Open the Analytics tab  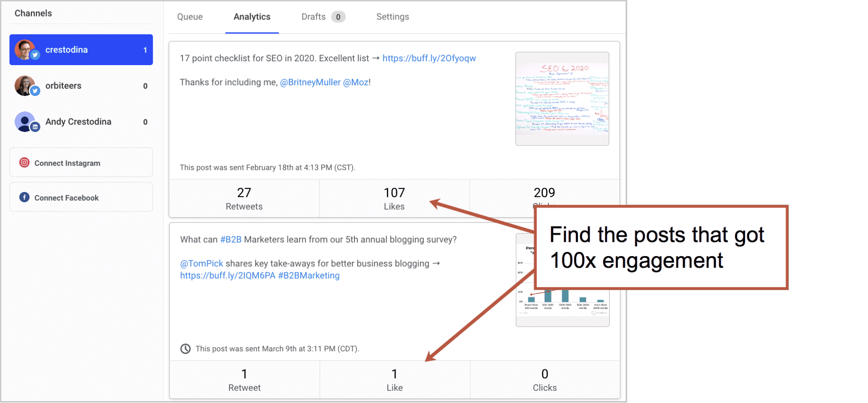tap(252, 17)
